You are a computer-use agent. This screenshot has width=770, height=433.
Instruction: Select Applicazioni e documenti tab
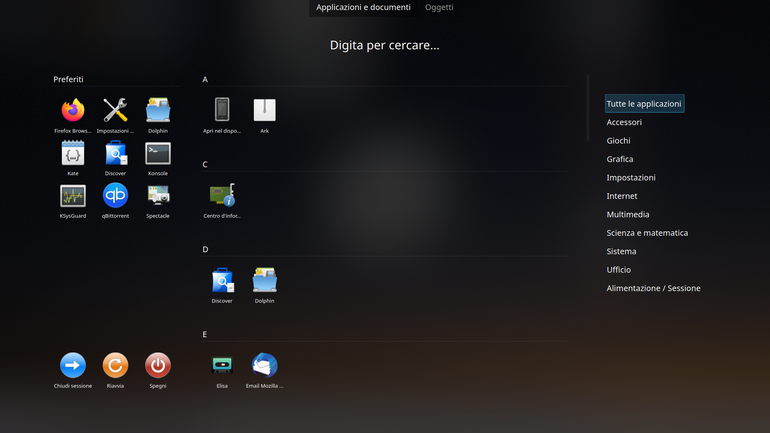(x=363, y=7)
